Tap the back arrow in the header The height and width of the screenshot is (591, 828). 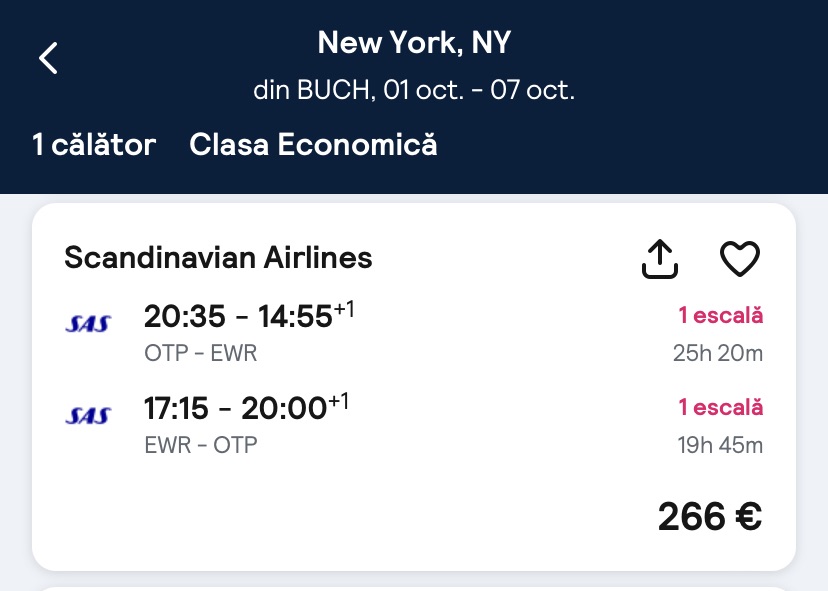(x=48, y=58)
